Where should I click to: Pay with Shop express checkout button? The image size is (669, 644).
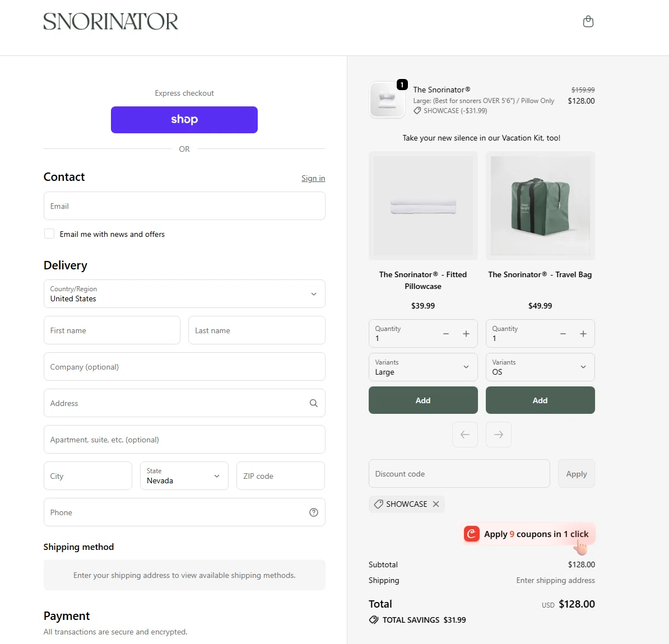(184, 119)
